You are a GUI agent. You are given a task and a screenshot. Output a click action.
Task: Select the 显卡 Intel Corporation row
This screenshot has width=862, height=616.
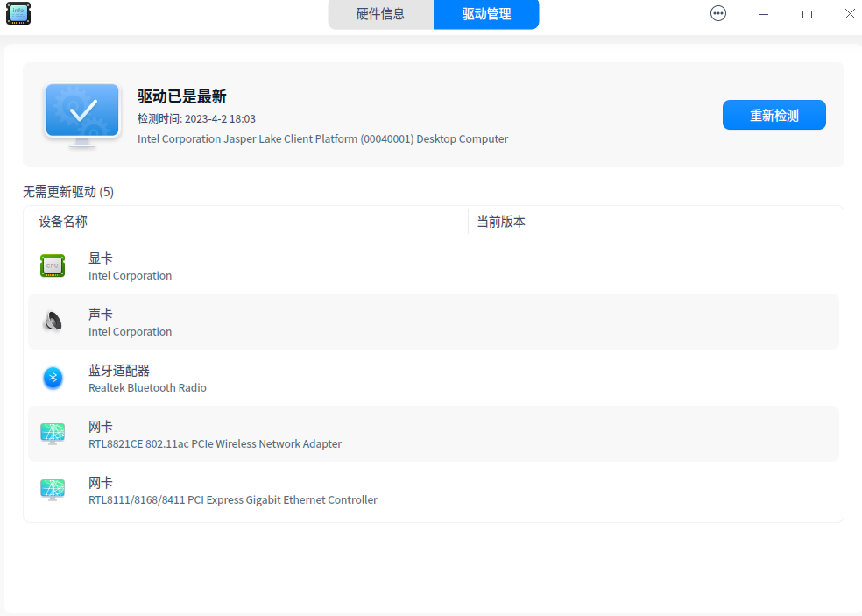(x=434, y=266)
